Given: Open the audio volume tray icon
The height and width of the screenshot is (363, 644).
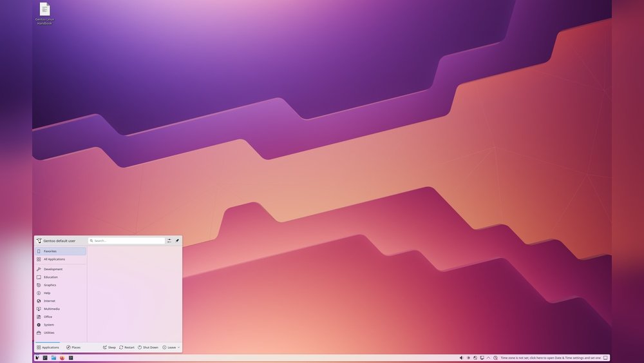Looking at the screenshot, I should coord(461,358).
